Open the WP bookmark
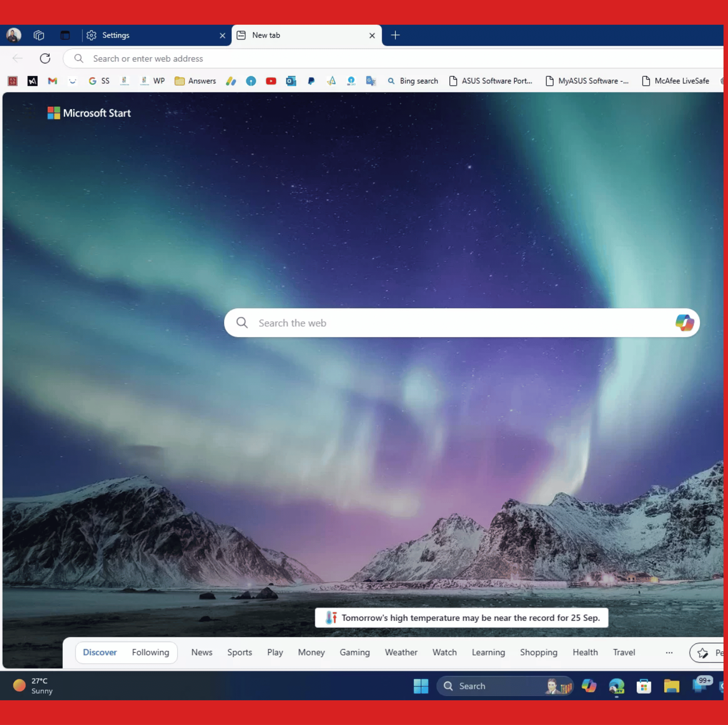 pos(152,81)
